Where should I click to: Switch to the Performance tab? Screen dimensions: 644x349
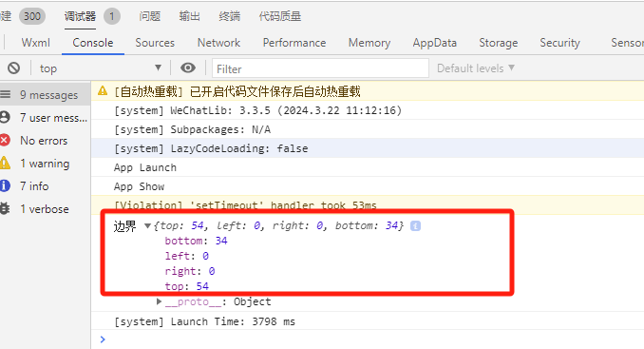click(294, 43)
